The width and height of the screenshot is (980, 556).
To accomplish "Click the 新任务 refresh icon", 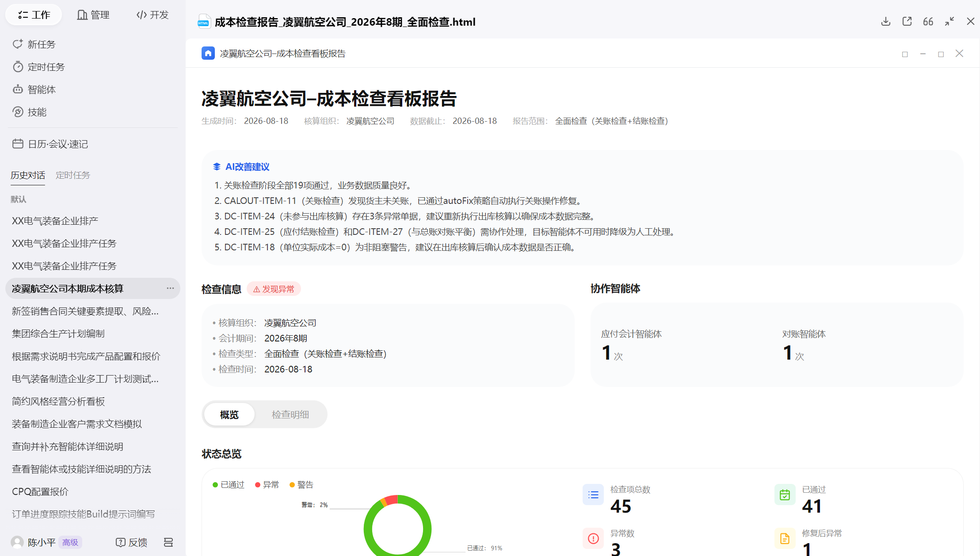I will pos(18,44).
